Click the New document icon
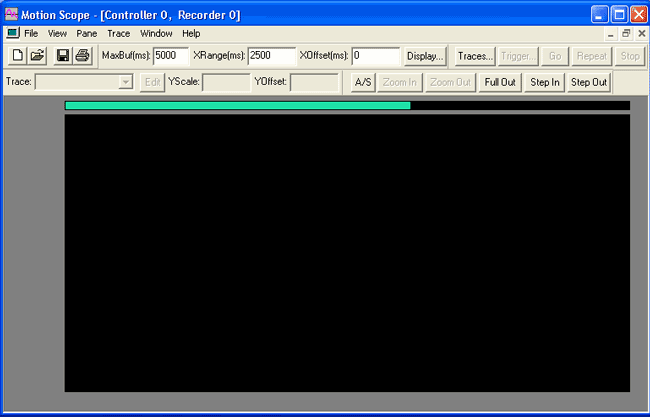Viewport: 650px width, 417px height. click(x=17, y=56)
